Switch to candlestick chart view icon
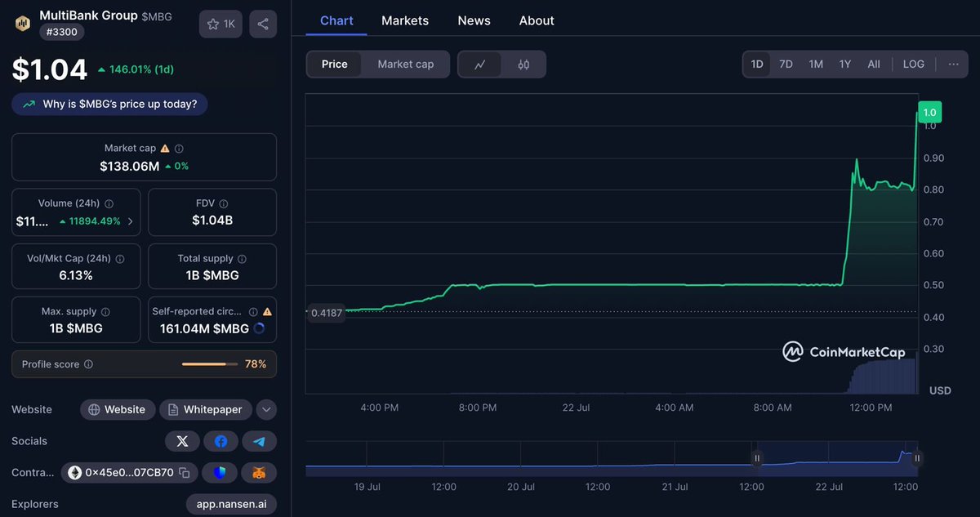 pyautogui.click(x=523, y=65)
